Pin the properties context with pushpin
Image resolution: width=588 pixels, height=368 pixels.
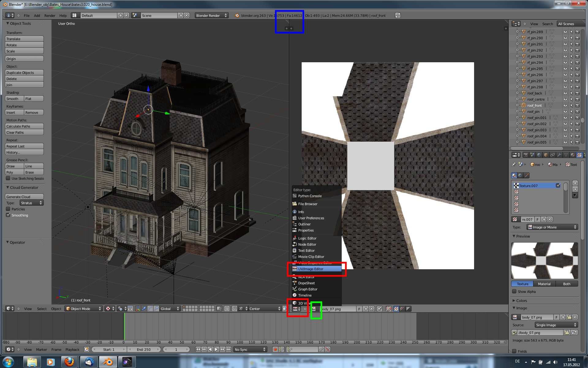click(x=514, y=165)
